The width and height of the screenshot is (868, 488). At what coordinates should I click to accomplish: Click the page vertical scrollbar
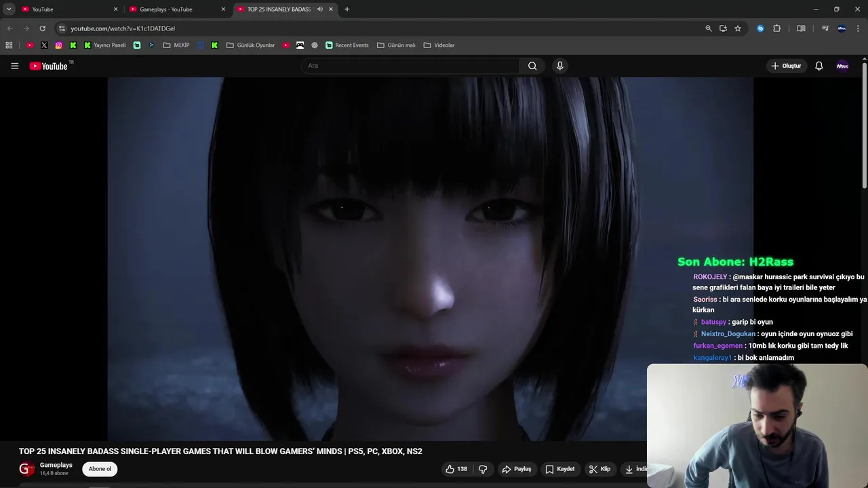pos(865,125)
